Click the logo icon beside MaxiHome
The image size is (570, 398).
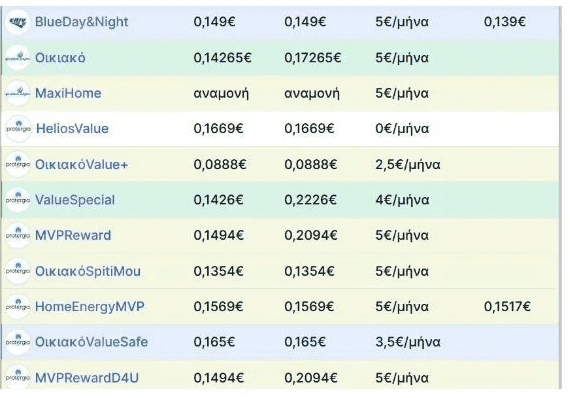[17, 93]
